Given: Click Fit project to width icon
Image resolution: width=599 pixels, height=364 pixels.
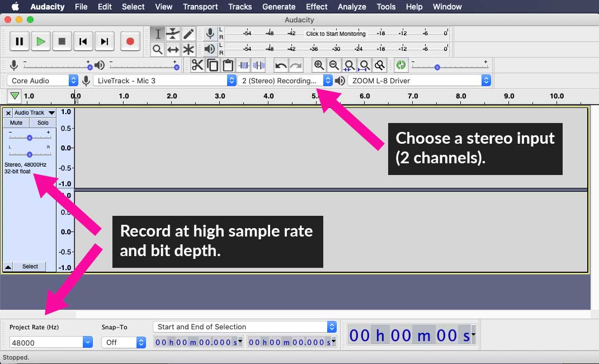Looking at the screenshot, I should click(364, 65).
